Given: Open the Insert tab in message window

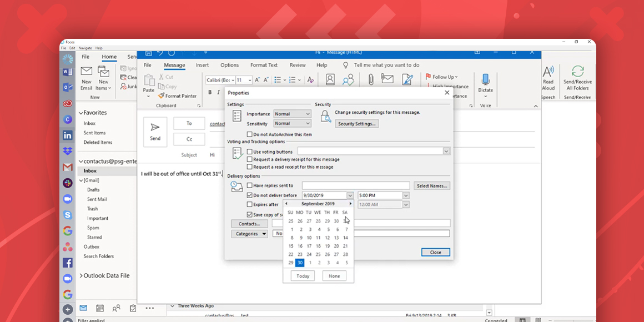Looking at the screenshot, I should click(x=202, y=65).
